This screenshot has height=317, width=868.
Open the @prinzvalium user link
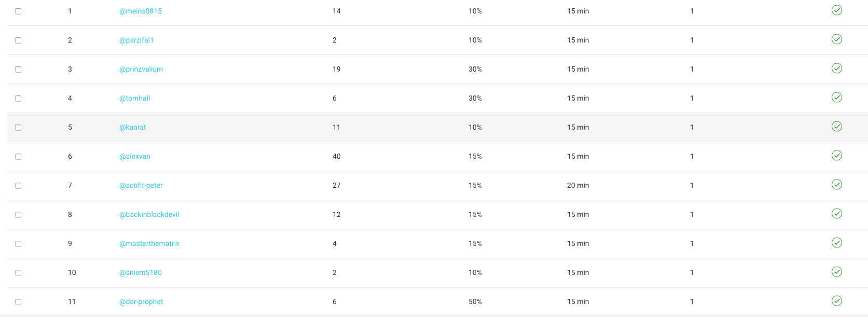(x=141, y=69)
